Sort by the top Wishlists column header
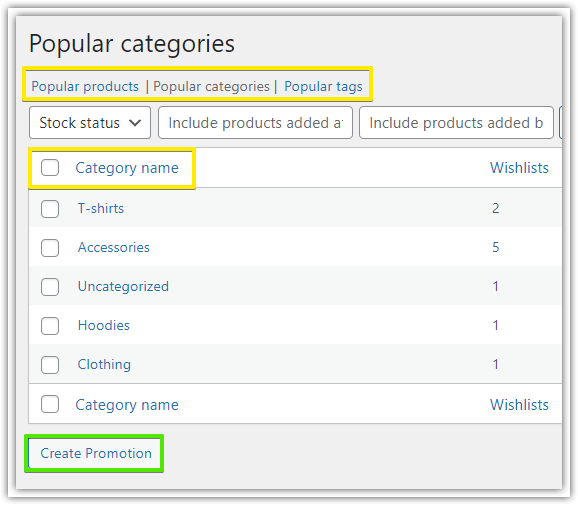This screenshot has width=578, height=505. click(x=519, y=168)
